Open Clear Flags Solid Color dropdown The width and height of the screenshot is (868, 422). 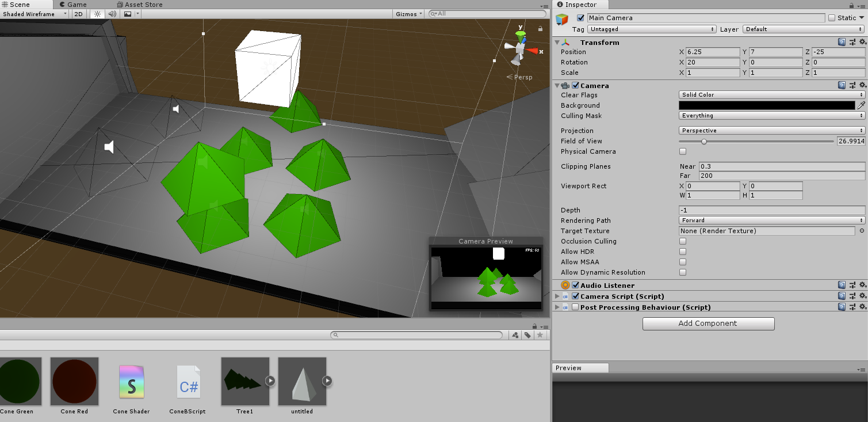point(772,95)
